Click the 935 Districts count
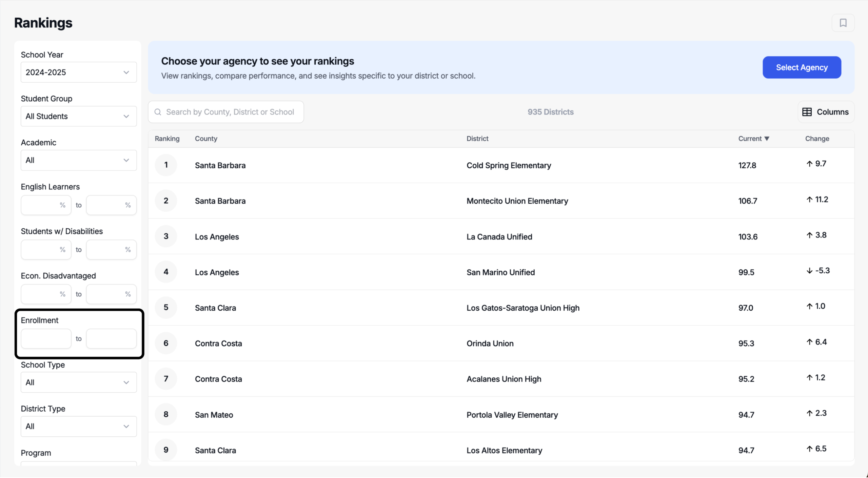The height and width of the screenshot is (478, 868). (551, 112)
